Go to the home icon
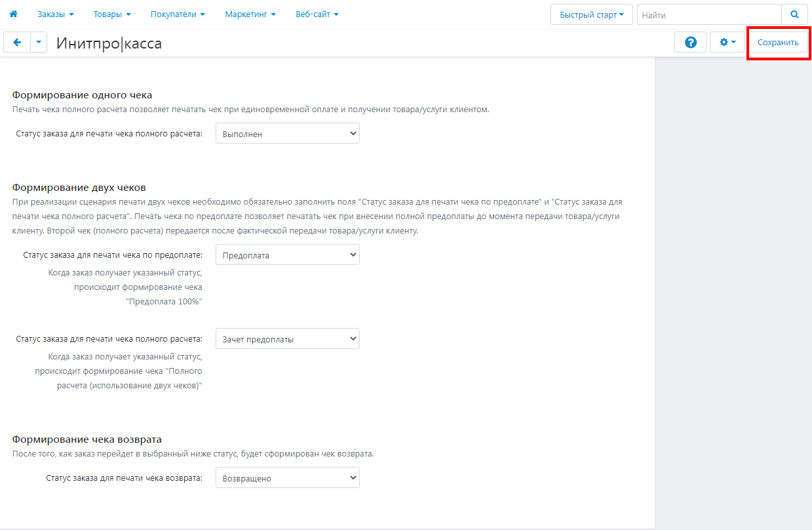The height and width of the screenshot is (530, 812). (x=13, y=14)
